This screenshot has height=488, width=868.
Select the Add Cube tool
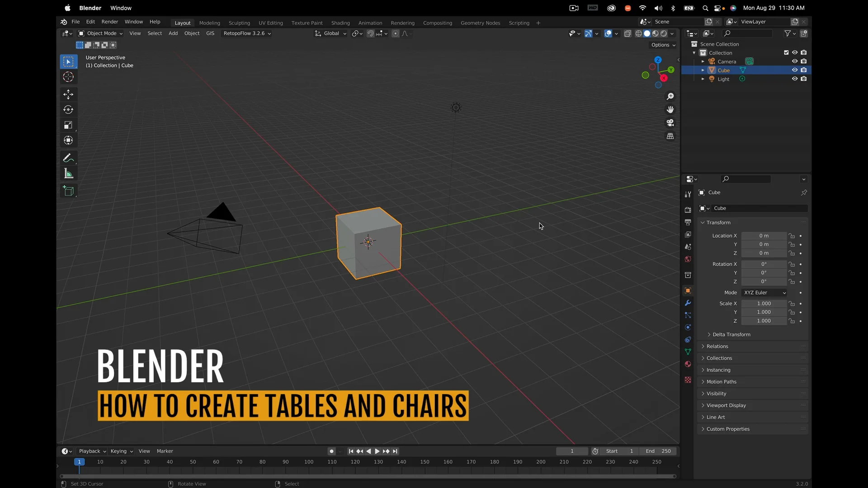pyautogui.click(x=68, y=191)
